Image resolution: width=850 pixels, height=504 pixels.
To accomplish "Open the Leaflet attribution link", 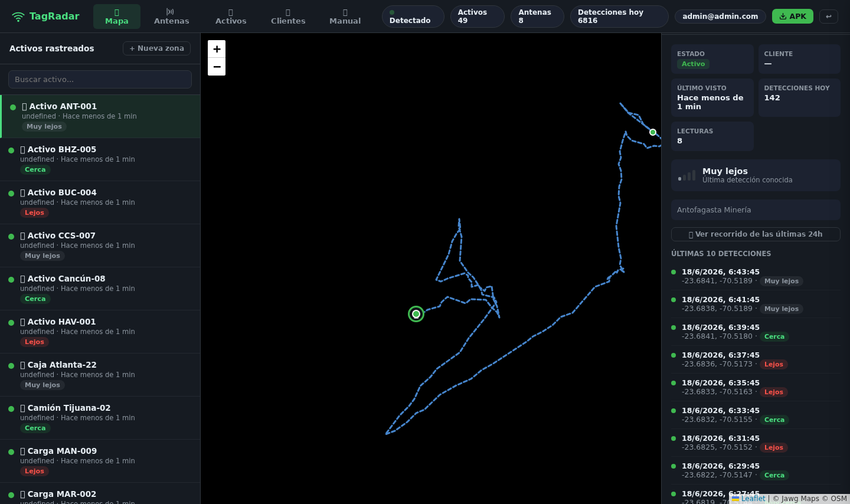I will [x=749, y=499].
